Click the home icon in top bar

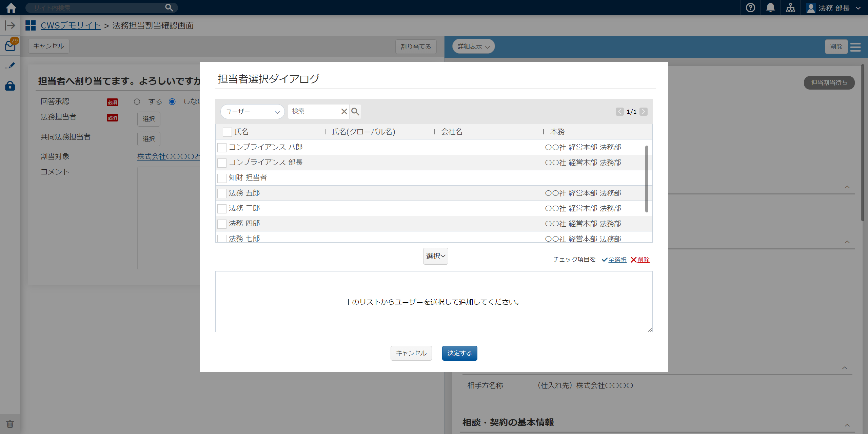point(11,7)
